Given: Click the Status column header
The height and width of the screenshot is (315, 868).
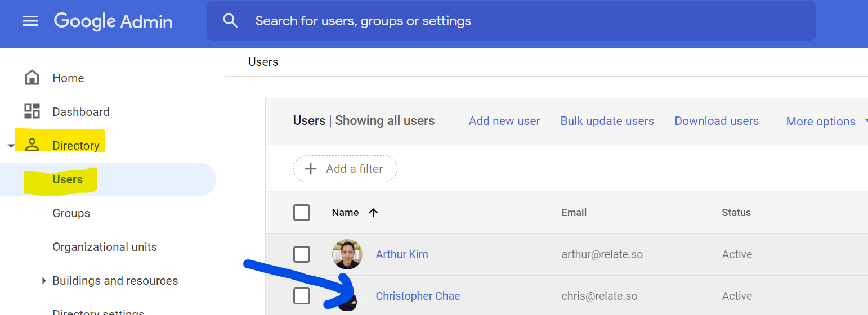Looking at the screenshot, I should pos(736,213).
